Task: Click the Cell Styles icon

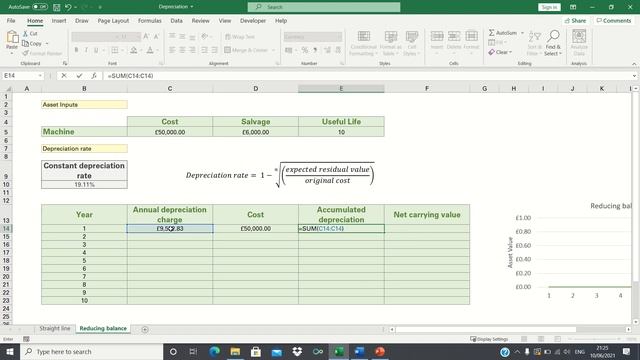Action: pos(412,37)
